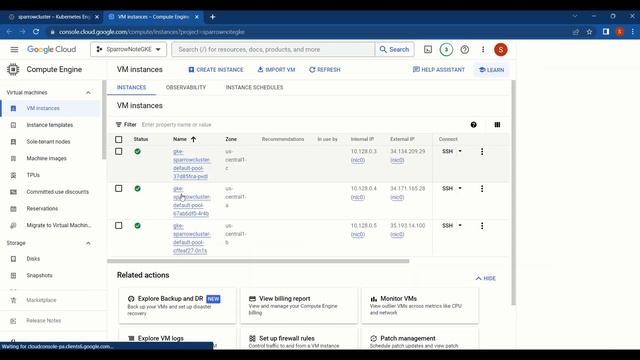The height and width of the screenshot is (360, 640).
Task: Reload the page with the browser refresh icon
Action: click(x=36, y=32)
